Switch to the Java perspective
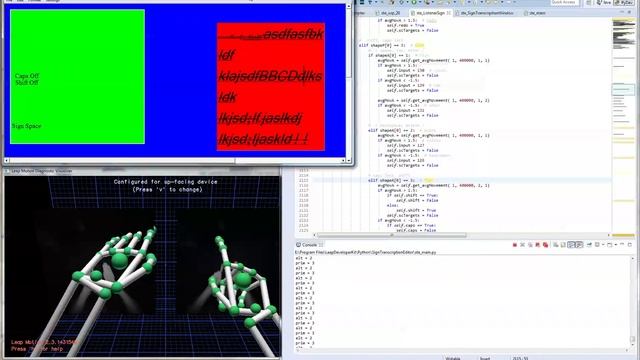The width and height of the screenshot is (640, 360). pyautogui.click(x=604, y=2)
